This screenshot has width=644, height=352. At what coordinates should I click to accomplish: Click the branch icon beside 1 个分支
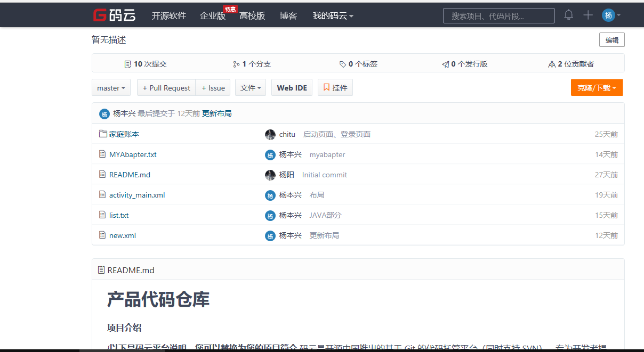[x=236, y=64]
